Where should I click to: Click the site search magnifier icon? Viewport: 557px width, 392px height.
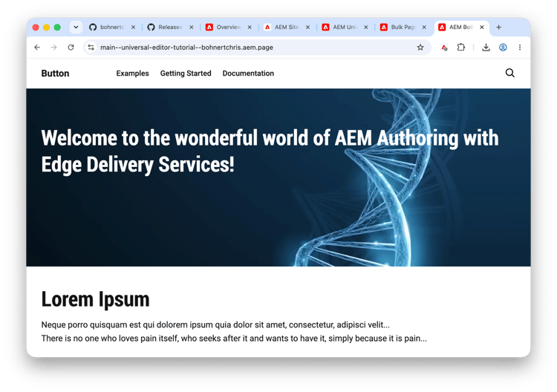coord(510,73)
